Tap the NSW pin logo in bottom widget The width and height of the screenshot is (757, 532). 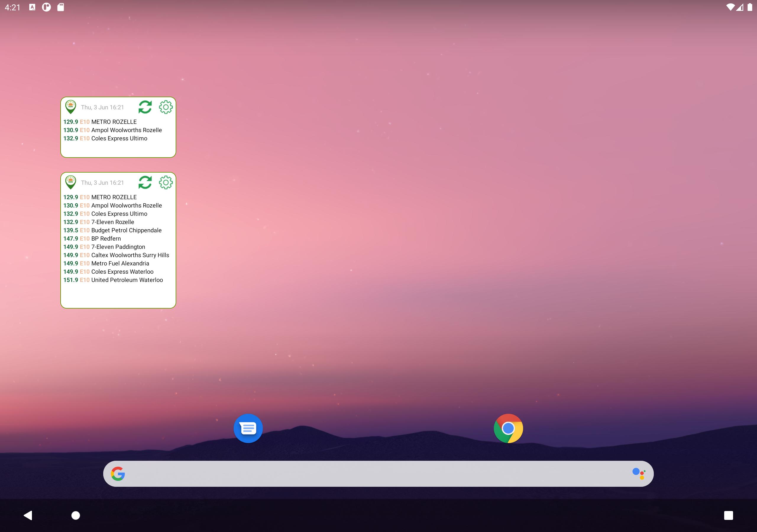pos(71,182)
